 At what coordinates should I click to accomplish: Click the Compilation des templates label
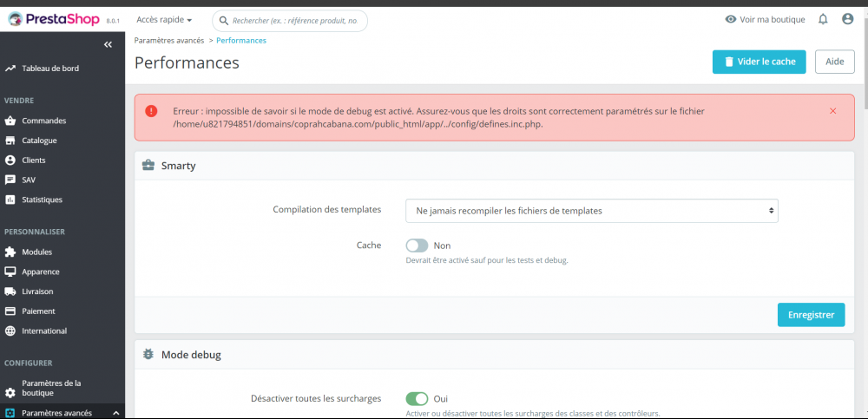(327, 210)
